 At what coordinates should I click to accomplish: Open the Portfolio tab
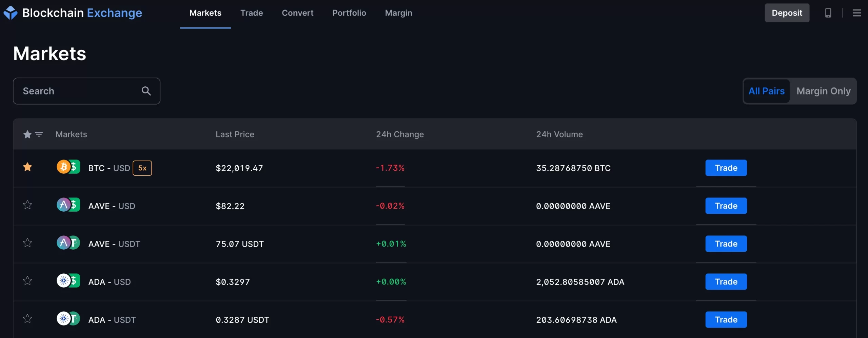(x=349, y=13)
